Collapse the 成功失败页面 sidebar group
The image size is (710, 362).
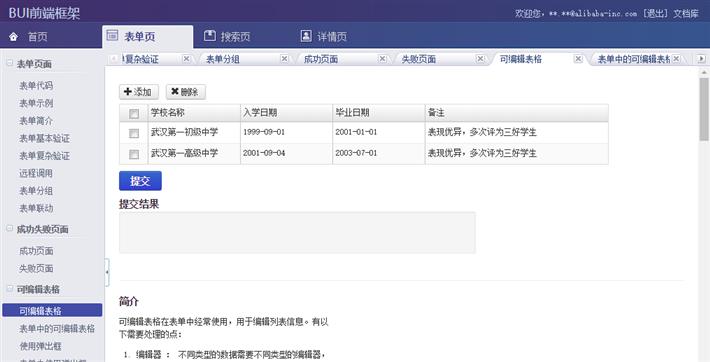(x=10, y=229)
